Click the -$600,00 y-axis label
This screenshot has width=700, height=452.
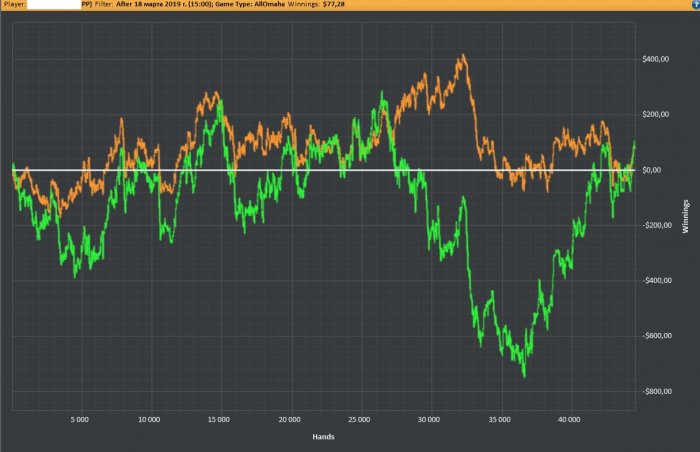pos(657,336)
